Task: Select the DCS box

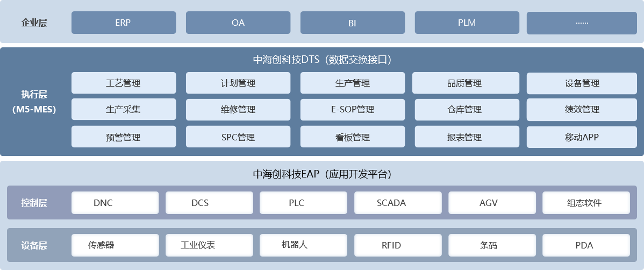Action: (x=210, y=203)
